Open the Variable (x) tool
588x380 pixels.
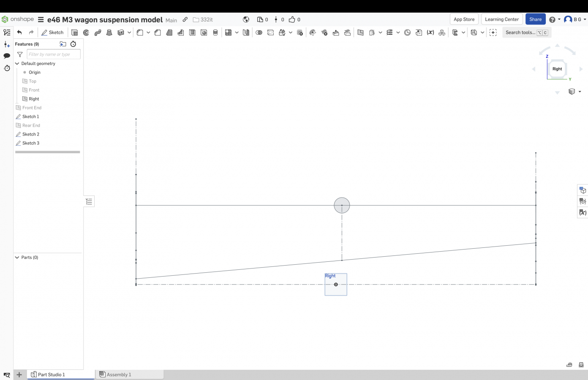click(430, 33)
